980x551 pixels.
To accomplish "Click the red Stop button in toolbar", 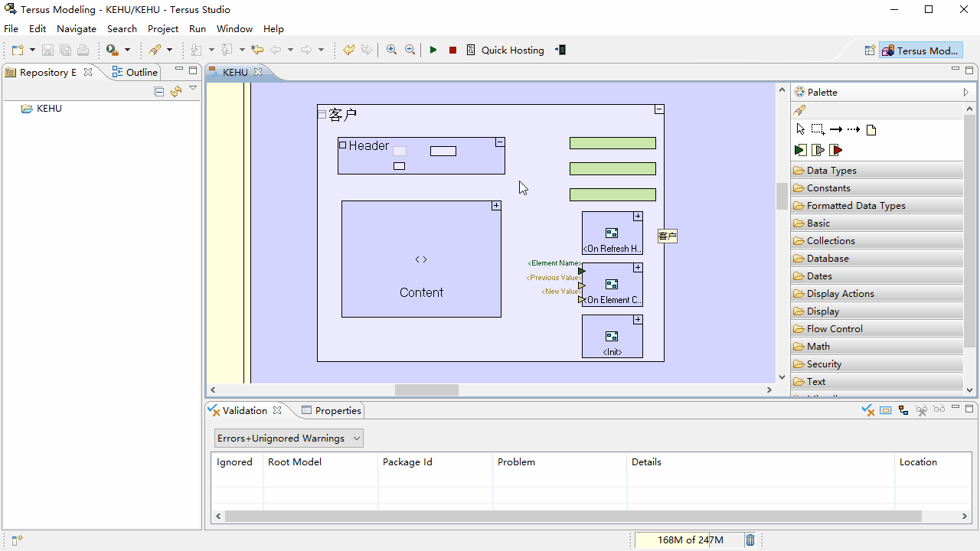I will tap(452, 50).
